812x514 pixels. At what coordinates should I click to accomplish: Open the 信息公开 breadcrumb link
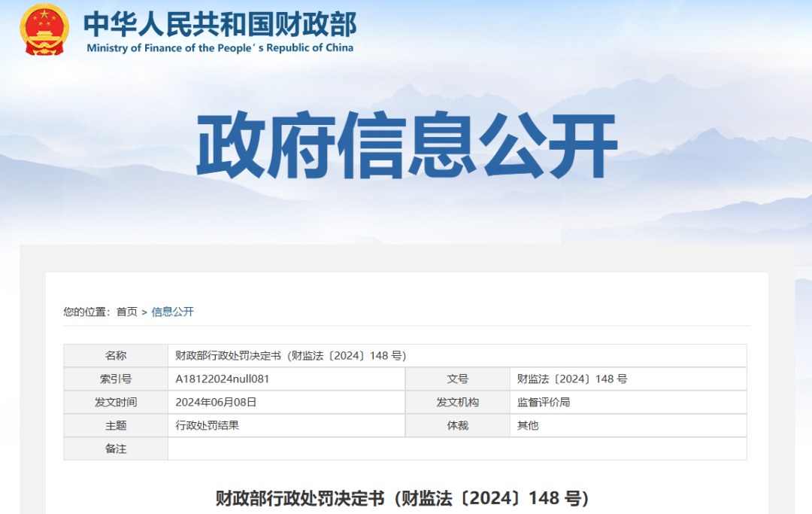173,312
